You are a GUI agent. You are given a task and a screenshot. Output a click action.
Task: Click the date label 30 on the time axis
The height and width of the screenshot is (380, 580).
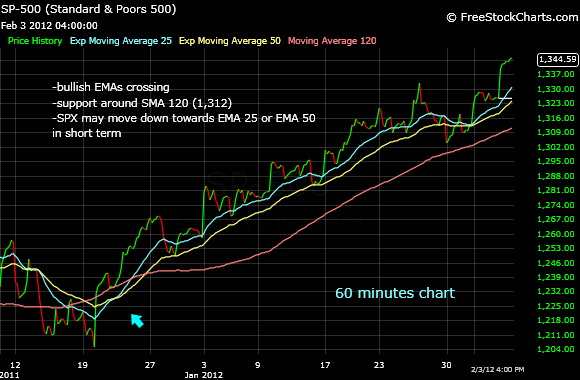click(446, 365)
